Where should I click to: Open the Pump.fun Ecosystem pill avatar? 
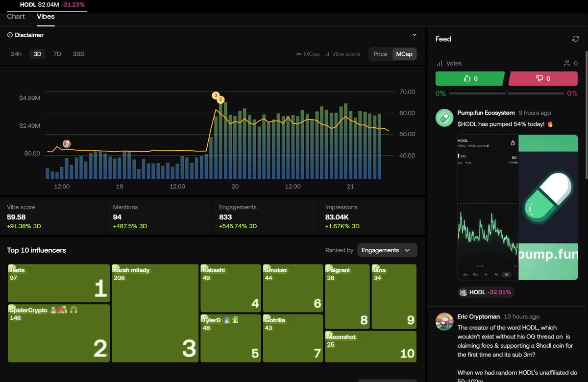pyautogui.click(x=444, y=118)
